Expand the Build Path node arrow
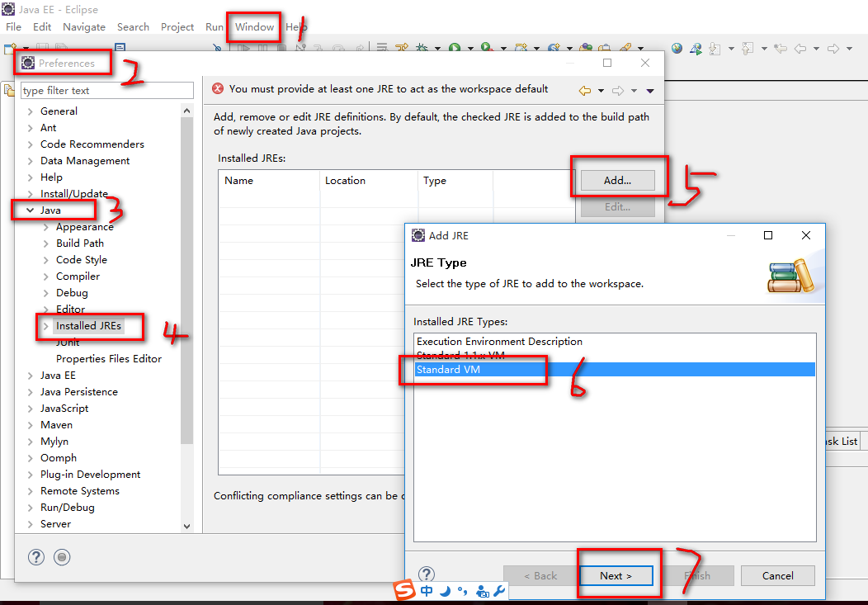The width and height of the screenshot is (868, 605). [46, 243]
